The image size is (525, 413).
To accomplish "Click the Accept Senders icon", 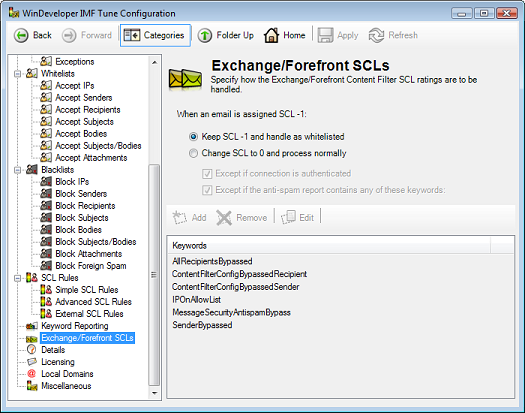I will click(46, 97).
